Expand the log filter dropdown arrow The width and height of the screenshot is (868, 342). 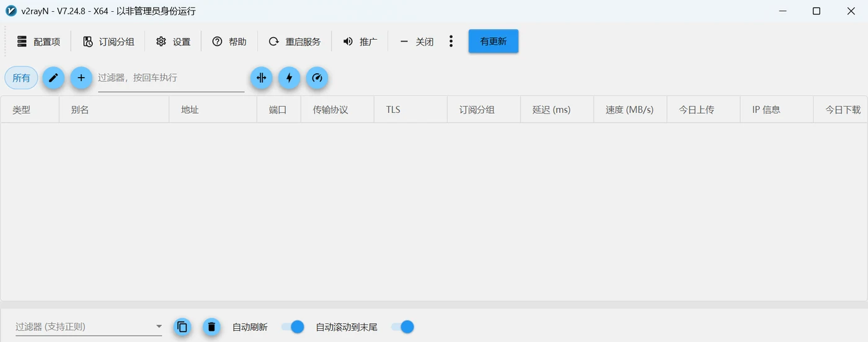click(159, 326)
